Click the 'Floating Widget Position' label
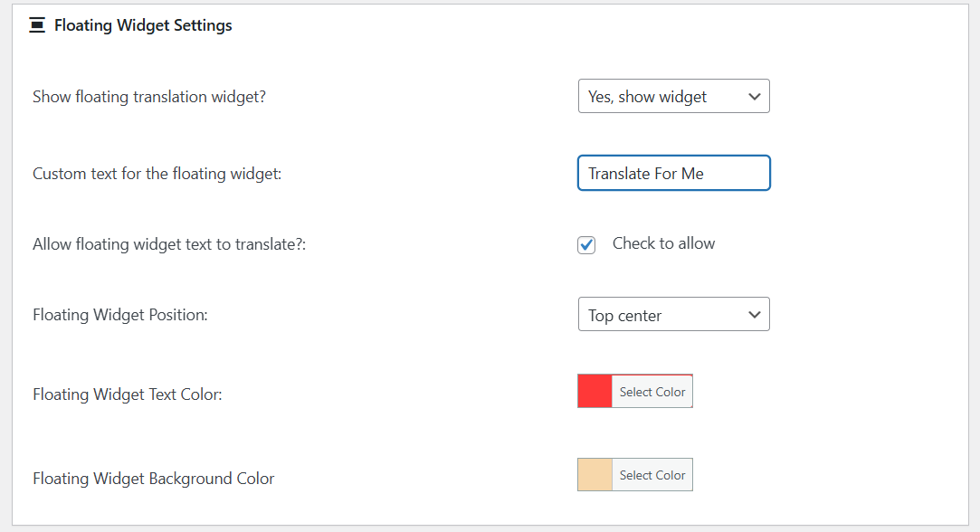Viewport: 980px width, 532px height. (x=120, y=315)
